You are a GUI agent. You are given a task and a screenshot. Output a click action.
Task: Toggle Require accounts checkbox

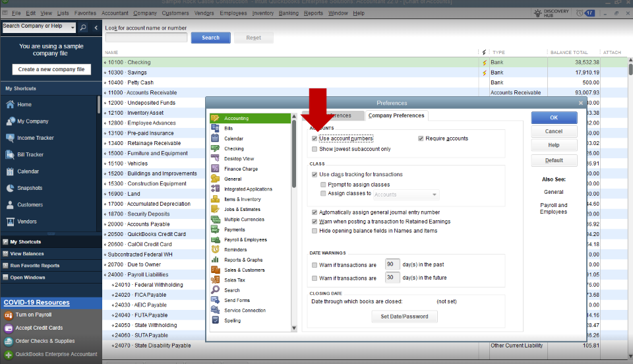pos(421,138)
